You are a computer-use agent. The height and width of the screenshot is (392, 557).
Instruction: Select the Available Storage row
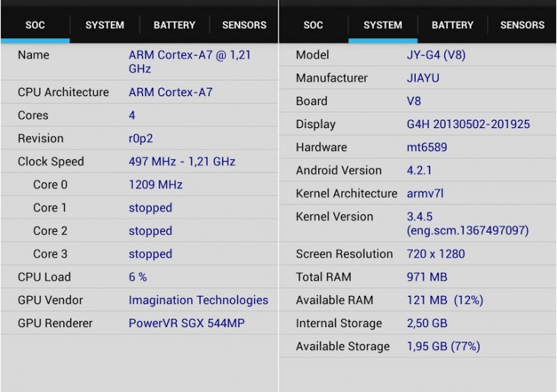click(x=417, y=346)
